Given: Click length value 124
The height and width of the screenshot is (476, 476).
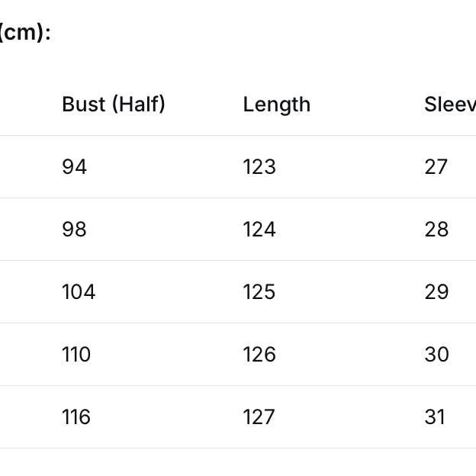Looking at the screenshot, I should click(259, 230).
